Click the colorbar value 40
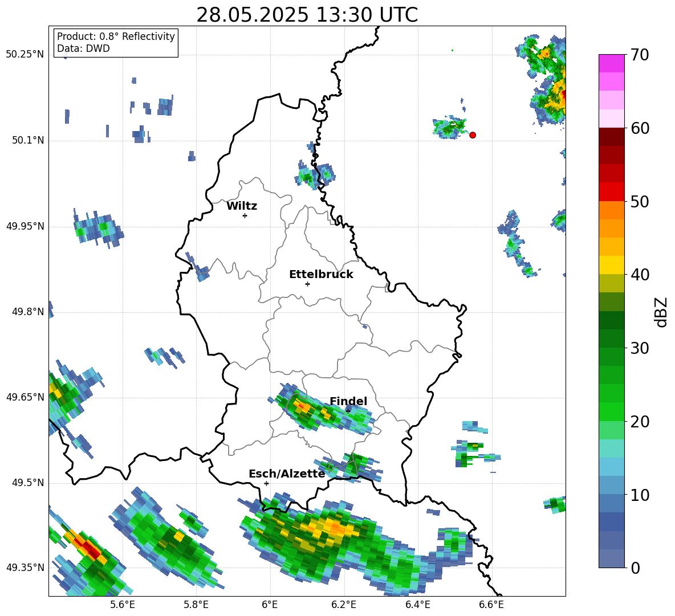 point(640,275)
